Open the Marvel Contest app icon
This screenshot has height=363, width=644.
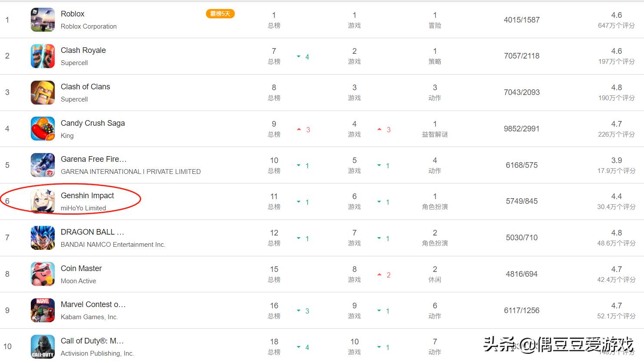click(x=43, y=310)
